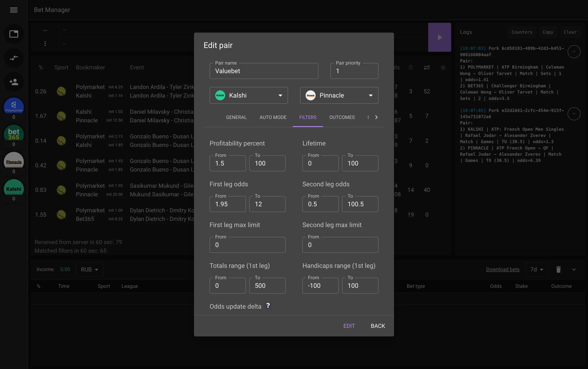Edit Profitability percent To field
The height and width of the screenshot is (369, 588).
[x=267, y=163]
